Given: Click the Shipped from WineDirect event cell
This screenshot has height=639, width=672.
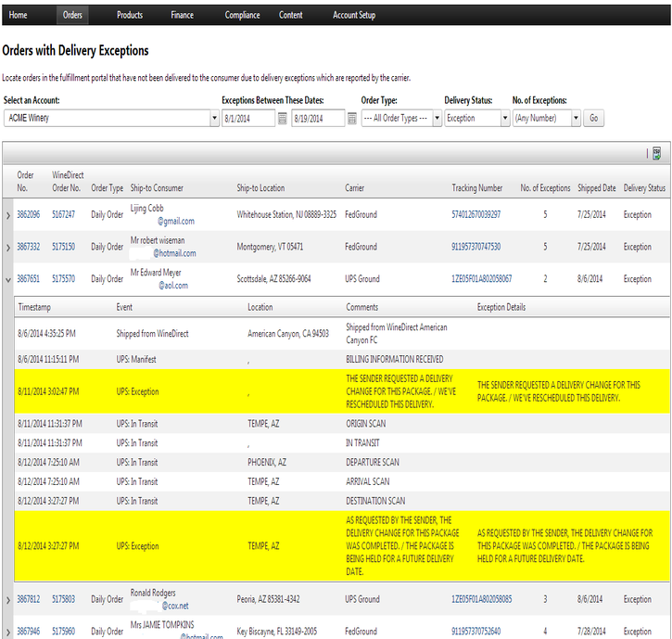Looking at the screenshot, I should 152,334.
